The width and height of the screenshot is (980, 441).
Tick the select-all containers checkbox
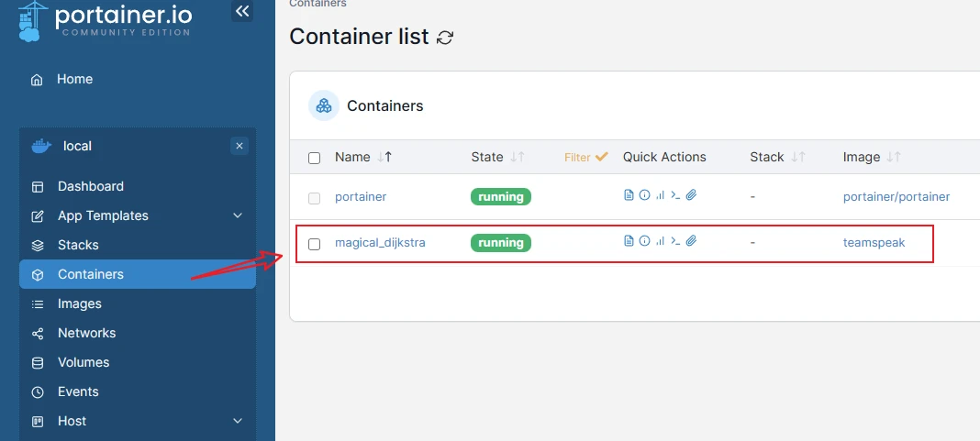pyautogui.click(x=315, y=158)
